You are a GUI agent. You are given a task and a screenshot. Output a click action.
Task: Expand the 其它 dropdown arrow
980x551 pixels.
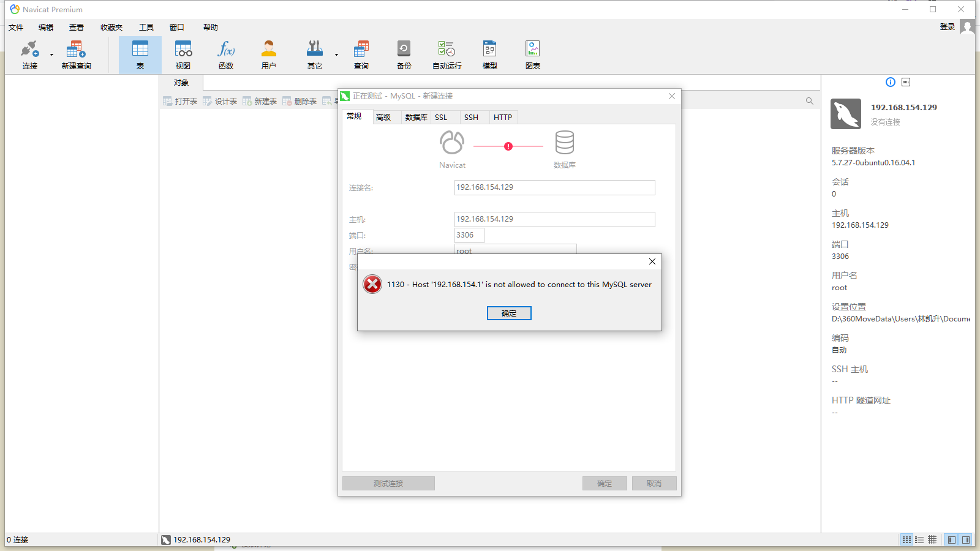pos(336,55)
